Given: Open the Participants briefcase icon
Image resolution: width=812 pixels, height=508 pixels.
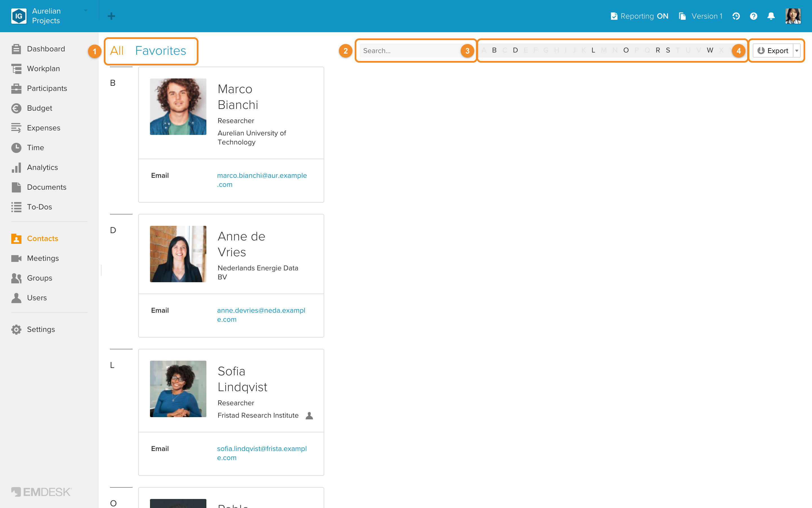Looking at the screenshot, I should coord(16,88).
